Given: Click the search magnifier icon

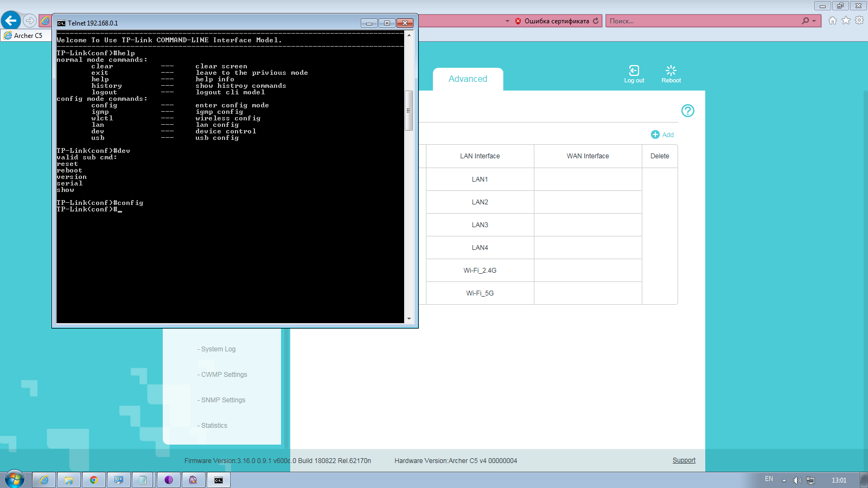Looking at the screenshot, I should coord(806,21).
